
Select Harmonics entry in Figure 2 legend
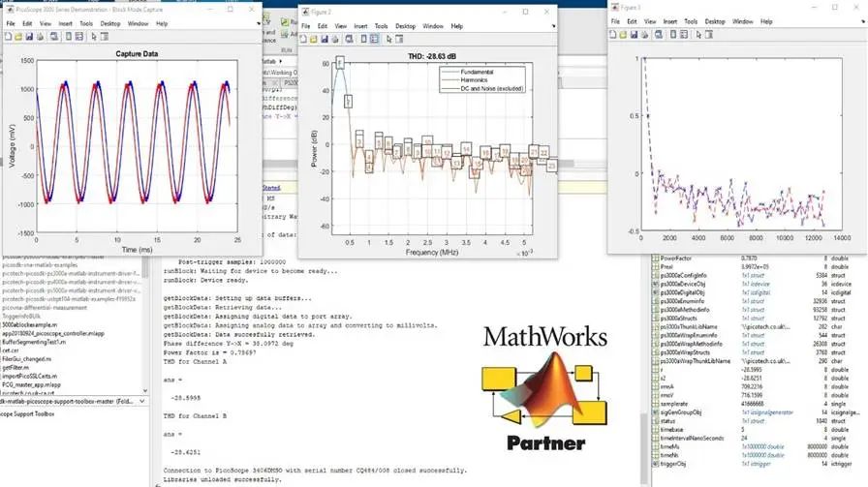(x=474, y=80)
